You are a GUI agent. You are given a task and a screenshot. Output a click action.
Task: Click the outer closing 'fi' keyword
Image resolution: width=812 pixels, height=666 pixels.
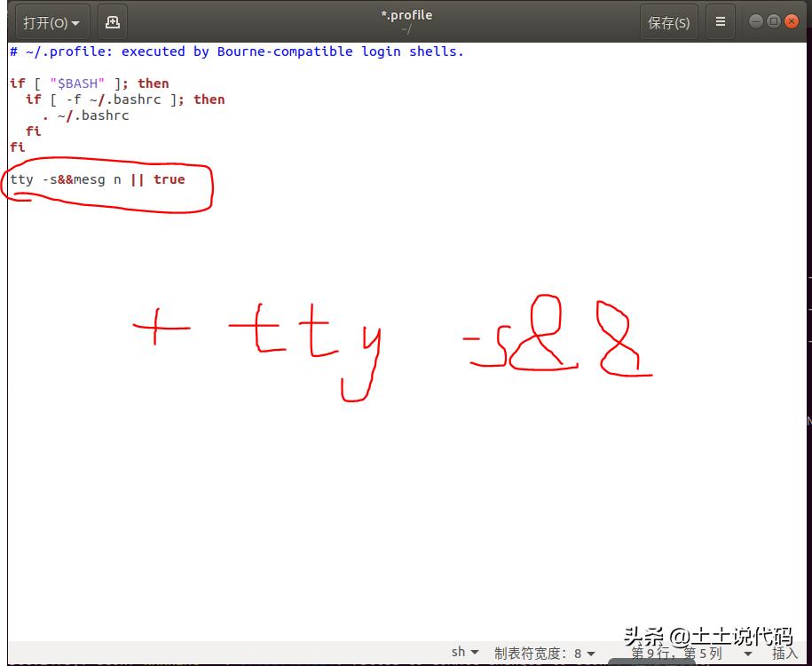[x=17, y=147]
